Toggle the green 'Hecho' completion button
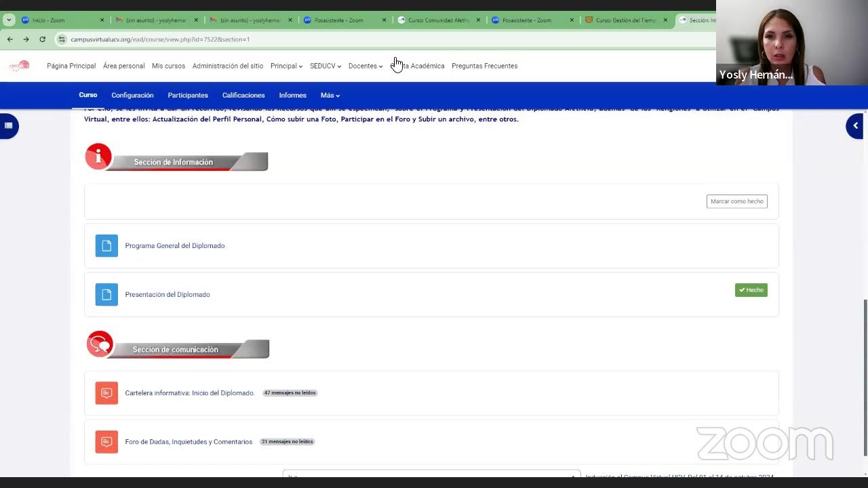 pyautogui.click(x=751, y=290)
